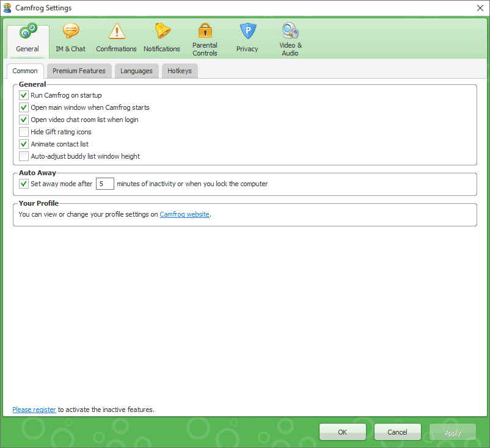The height and width of the screenshot is (448, 490).
Task: Click the Cancel button
Action: coord(398,432)
